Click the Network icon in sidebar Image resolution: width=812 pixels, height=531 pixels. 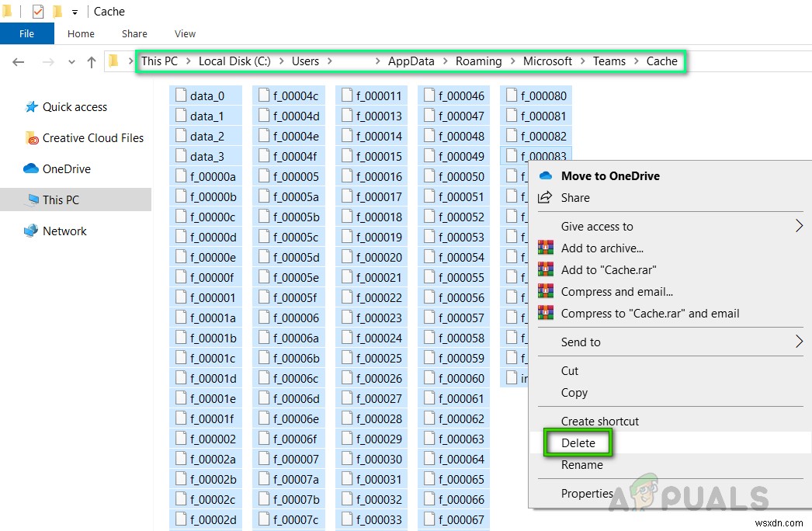coord(31,231)
